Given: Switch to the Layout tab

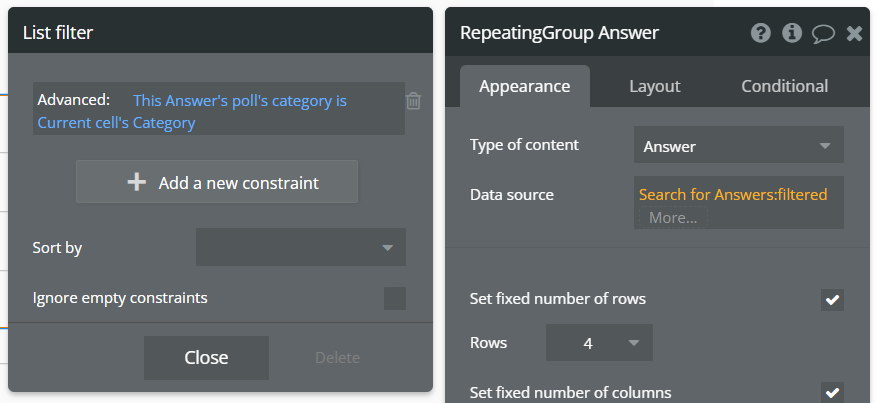Looking at the screenshot, I should (654, 86).
